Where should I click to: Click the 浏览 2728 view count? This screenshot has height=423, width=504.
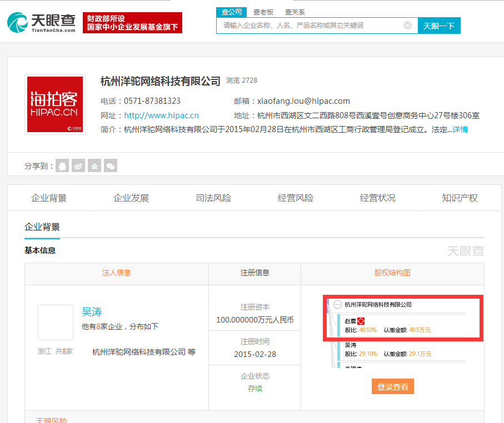click(x=241, y=80)
